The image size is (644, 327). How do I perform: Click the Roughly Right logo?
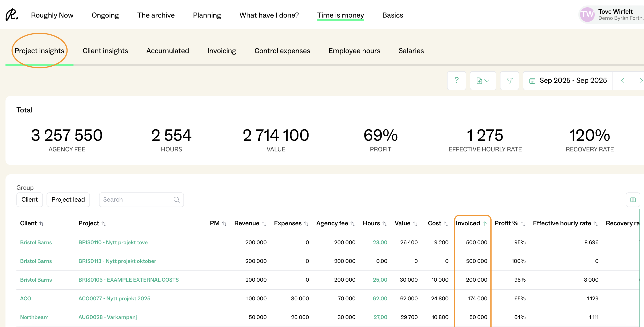click(12, 15)
